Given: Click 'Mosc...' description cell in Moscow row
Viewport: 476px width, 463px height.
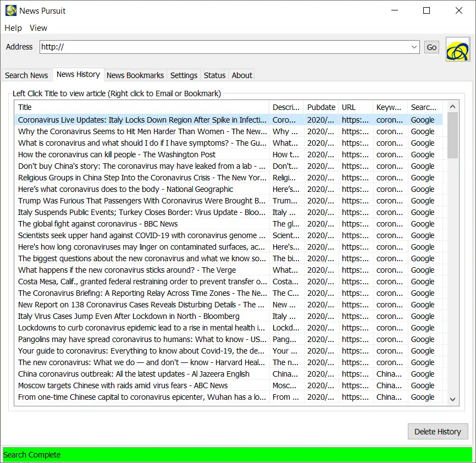Looking at the screenshot, I should click(x=284, y=385).
